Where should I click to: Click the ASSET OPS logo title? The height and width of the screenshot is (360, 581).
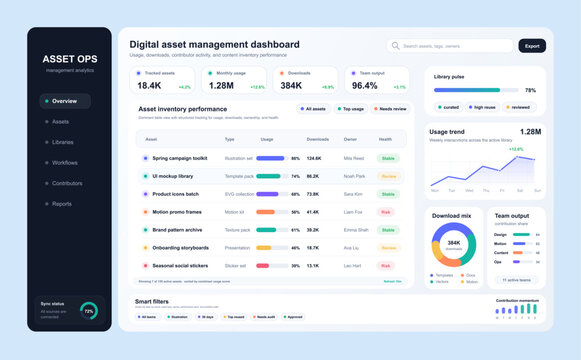pos(70,59)
